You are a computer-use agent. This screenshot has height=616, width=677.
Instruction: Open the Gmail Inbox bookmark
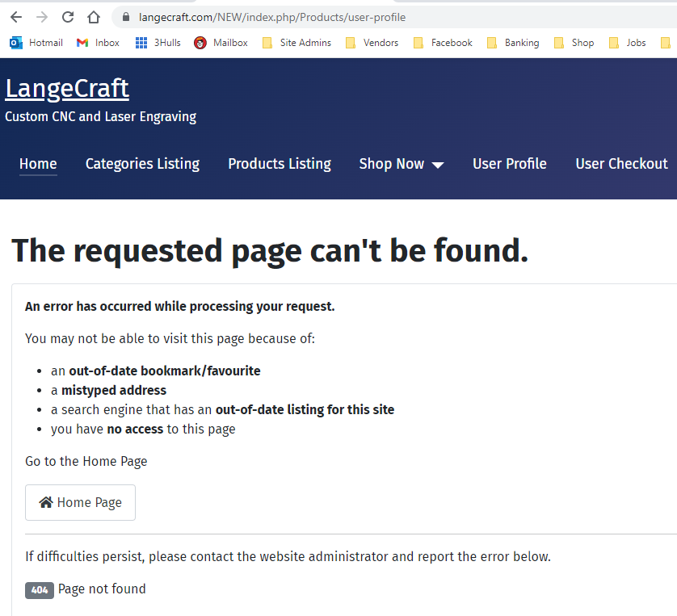(x=98, y=43)
